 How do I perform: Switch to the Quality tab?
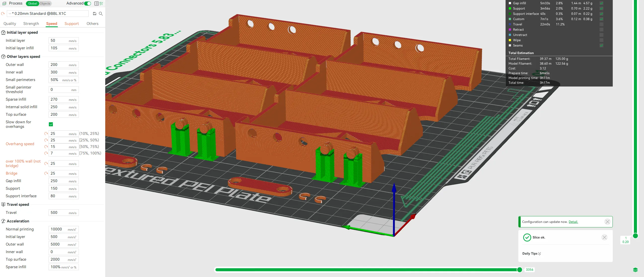pyautogui.click(x=10, y=24)
